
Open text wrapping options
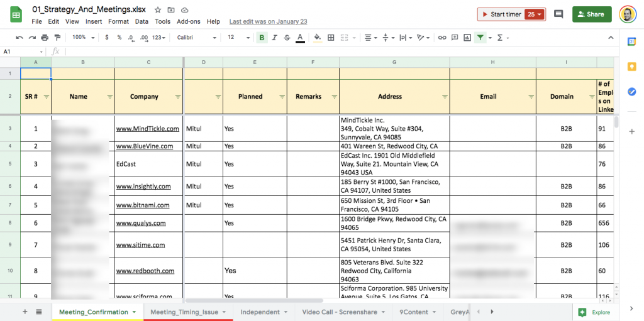coord(406,37)
